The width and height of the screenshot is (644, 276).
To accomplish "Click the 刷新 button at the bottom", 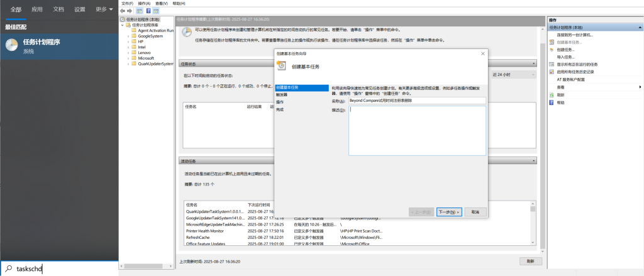I will pyautogui.click(x=531, y=261).
